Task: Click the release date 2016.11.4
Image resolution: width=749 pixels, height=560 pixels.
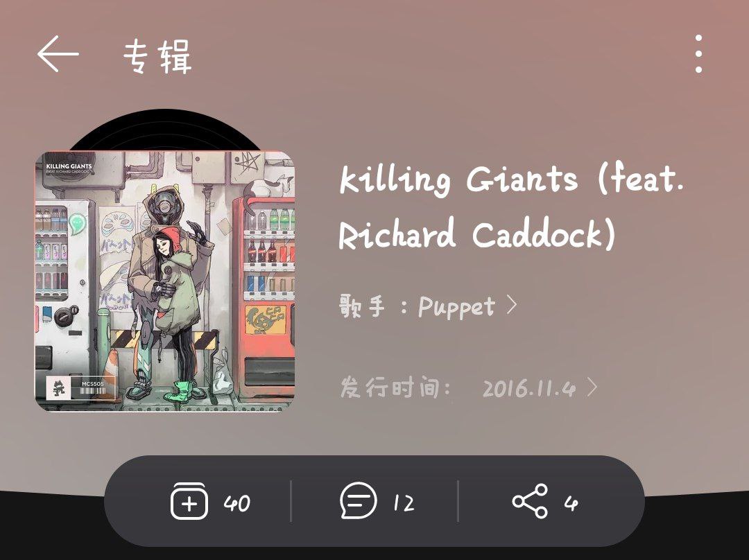Action: (528, 389)
